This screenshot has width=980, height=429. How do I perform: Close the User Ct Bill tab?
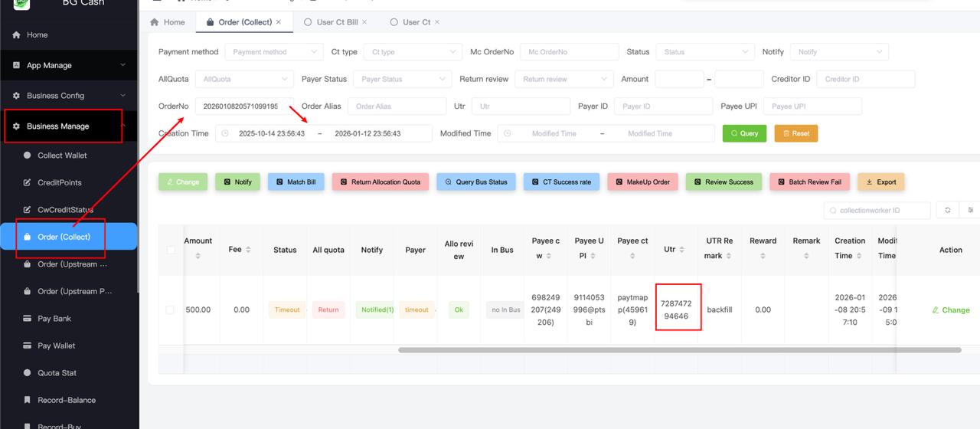[x=364, y=22]
